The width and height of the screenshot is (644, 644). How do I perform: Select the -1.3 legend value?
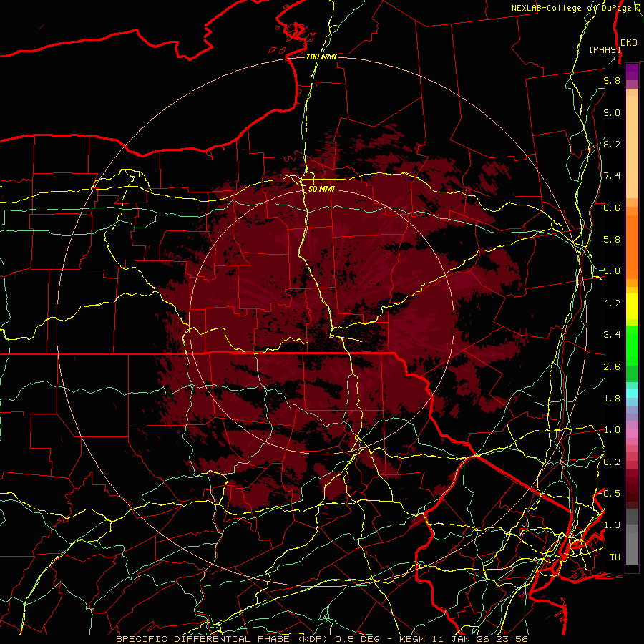coord(610,525)
